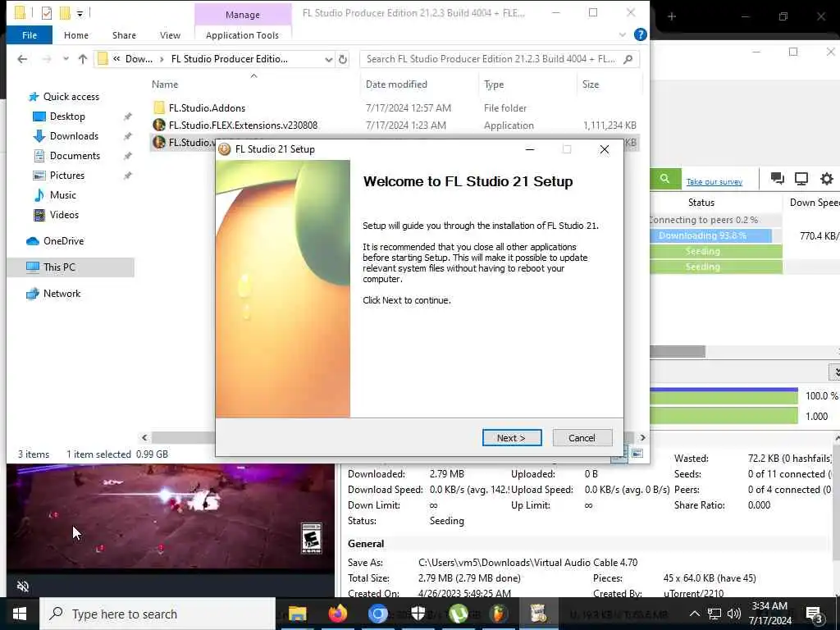Sort files by Name column

[x=164, y=84]
